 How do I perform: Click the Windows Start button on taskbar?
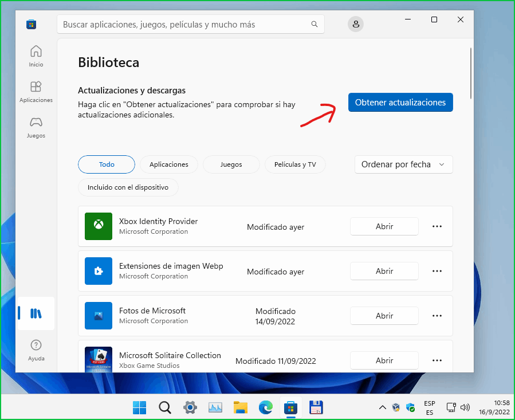[140, 408]
